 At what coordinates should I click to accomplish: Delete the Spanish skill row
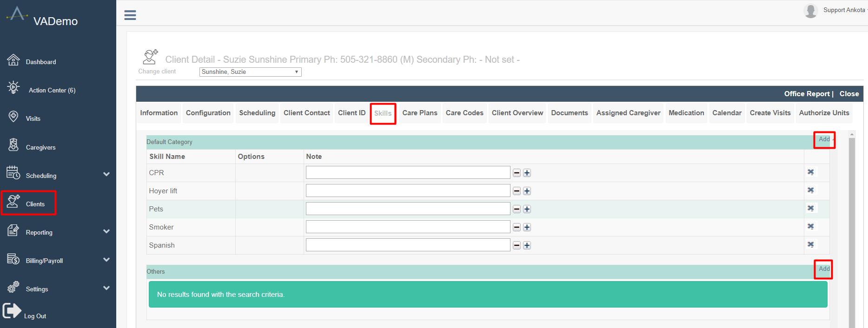click(811, 244)
